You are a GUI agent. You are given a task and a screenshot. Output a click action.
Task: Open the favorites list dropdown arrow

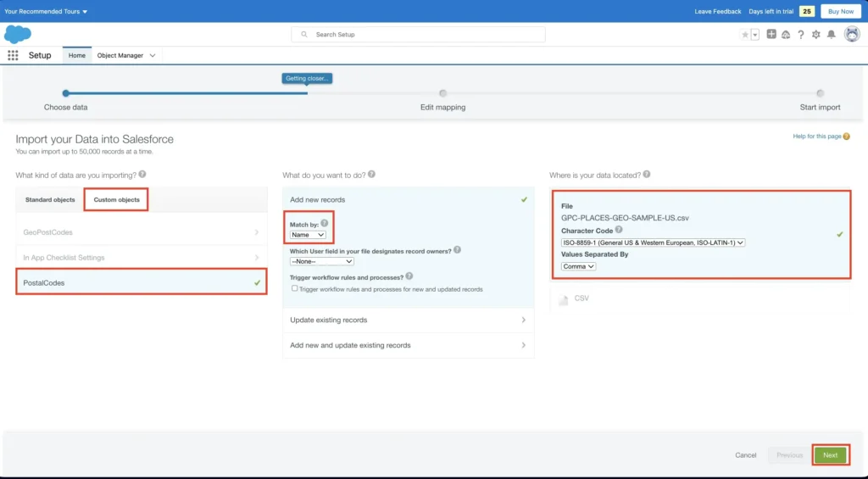[755, 34]
